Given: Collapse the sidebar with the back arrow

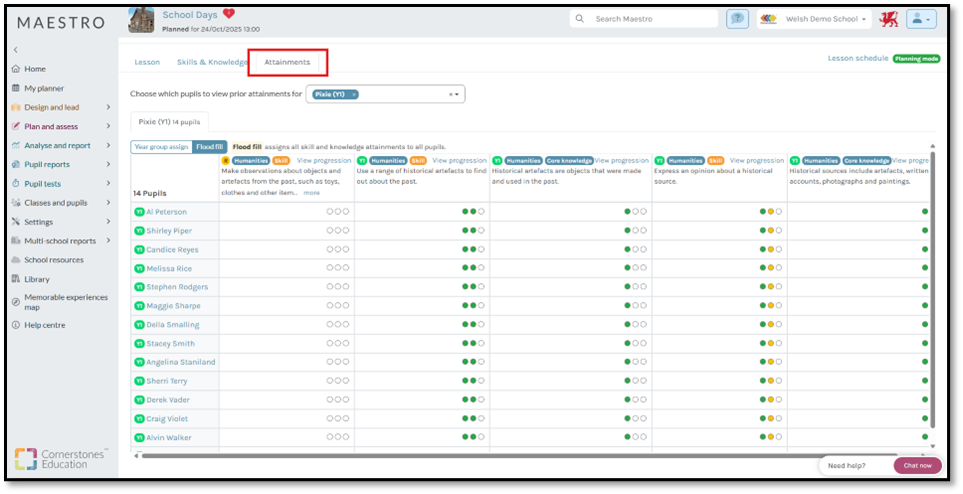Looking at the screenshot, I should (15, 50).
